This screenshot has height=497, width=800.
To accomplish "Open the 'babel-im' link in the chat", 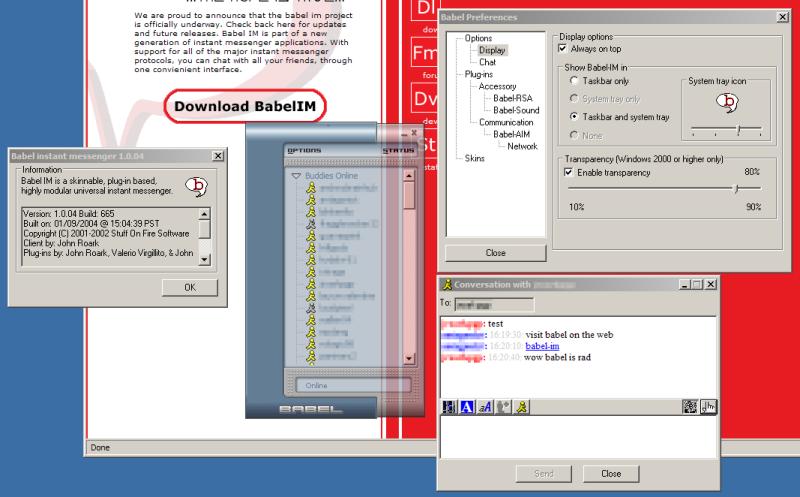I will coord(542,346).
